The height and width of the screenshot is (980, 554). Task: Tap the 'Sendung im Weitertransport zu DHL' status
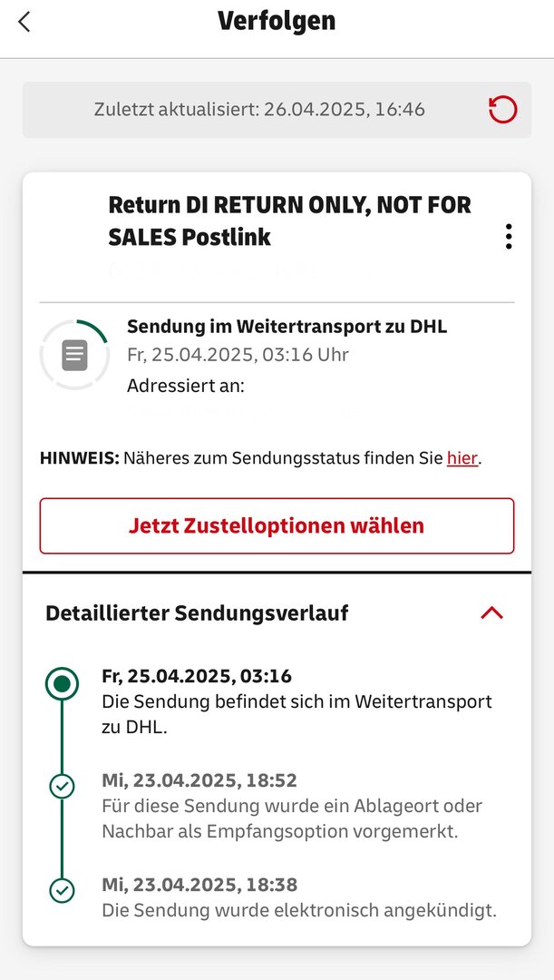pyautogui.click(x=287, y=327)
